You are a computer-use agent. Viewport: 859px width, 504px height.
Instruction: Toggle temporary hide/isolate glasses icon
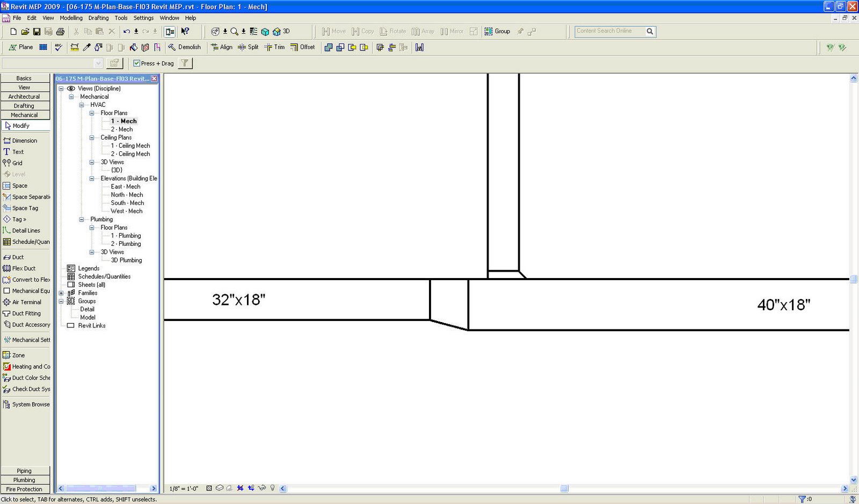[x=262, y=488]
